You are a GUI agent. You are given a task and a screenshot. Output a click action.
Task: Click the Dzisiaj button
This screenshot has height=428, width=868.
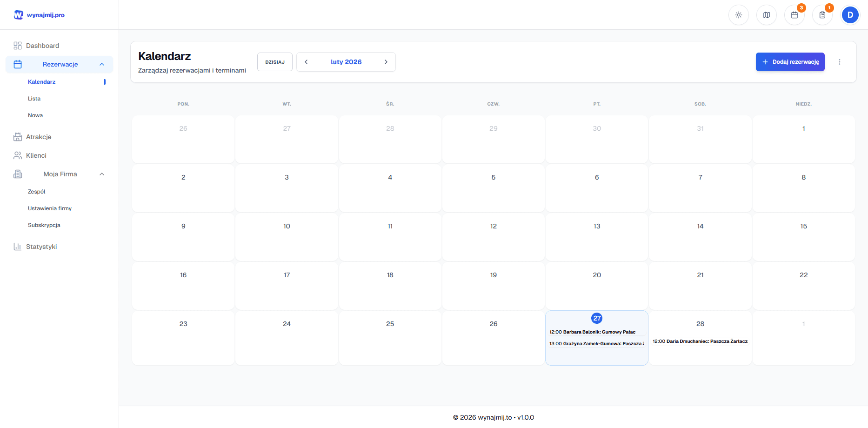[275, 62]
